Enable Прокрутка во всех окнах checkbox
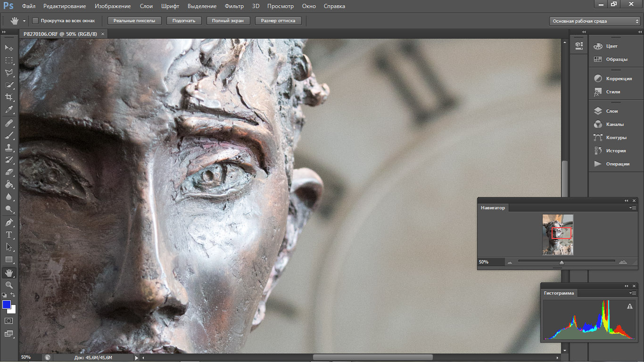This screenshot has height=362, width=644. tap(35, 21)
